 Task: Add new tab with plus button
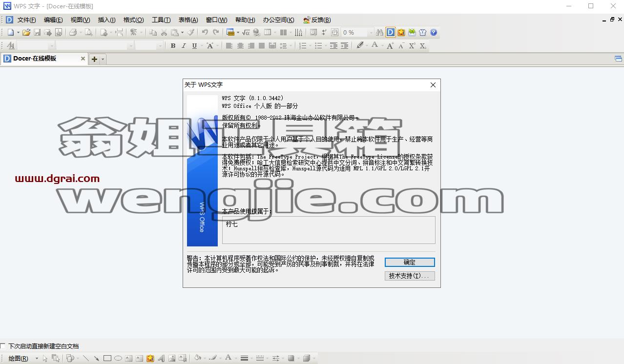tap(94, 59)
